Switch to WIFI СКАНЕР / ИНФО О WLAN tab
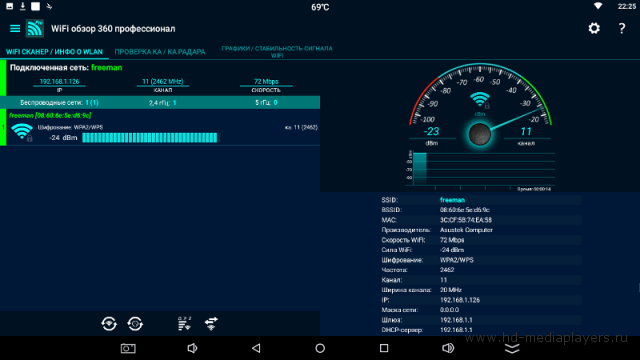 (54, 52)
